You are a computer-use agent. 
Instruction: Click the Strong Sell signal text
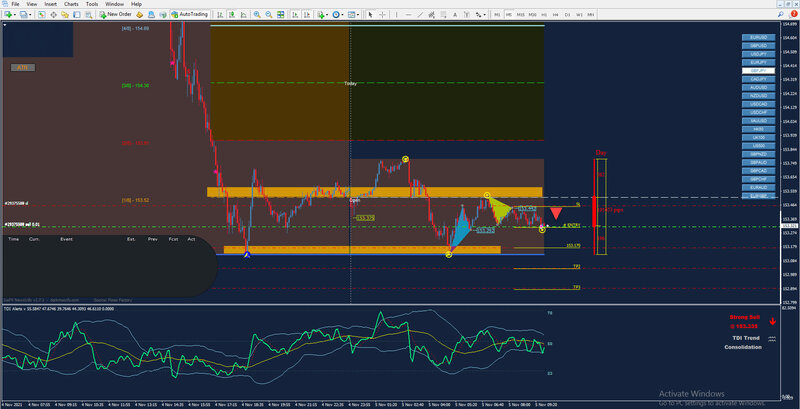tap(745, 317)
